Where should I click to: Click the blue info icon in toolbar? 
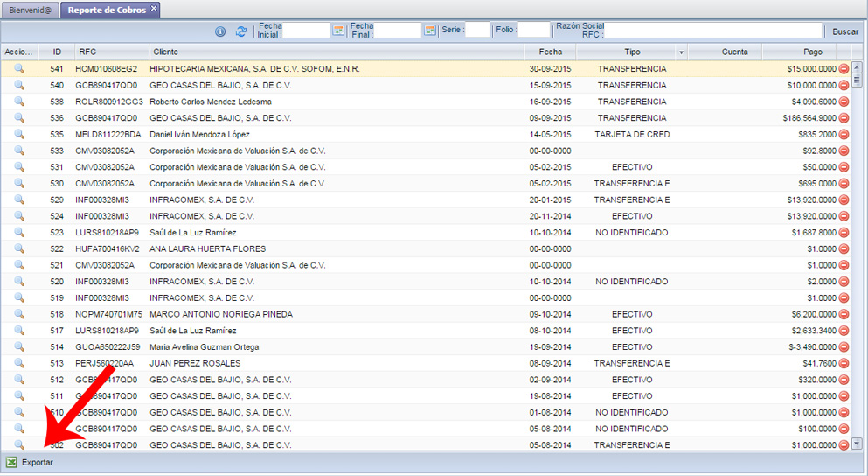pyautogui.click(x=220, y=31)
